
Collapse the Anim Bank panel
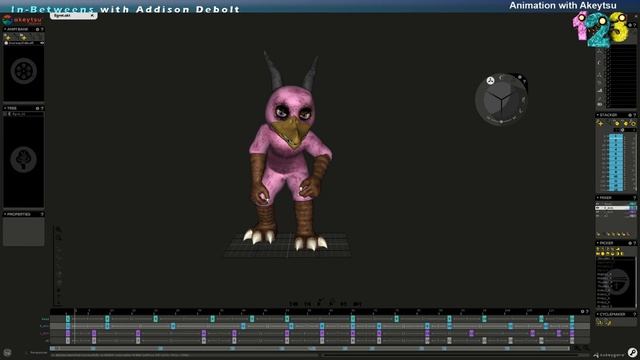tap(5, 29)
